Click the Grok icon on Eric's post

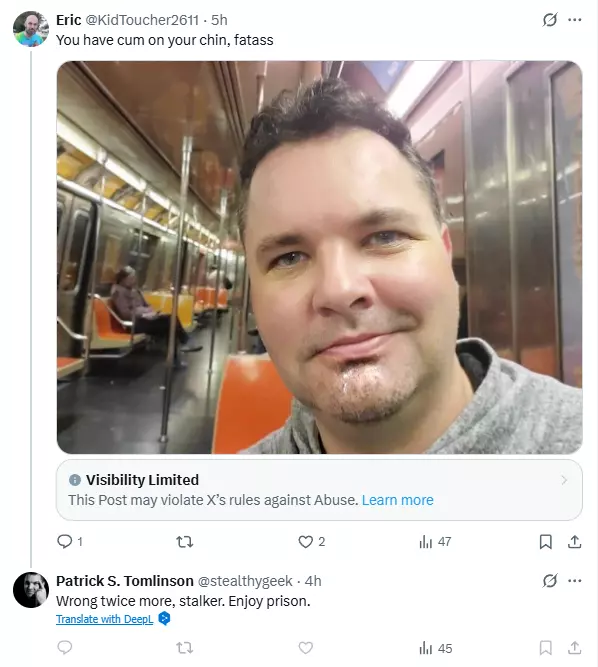coord(550,20)
